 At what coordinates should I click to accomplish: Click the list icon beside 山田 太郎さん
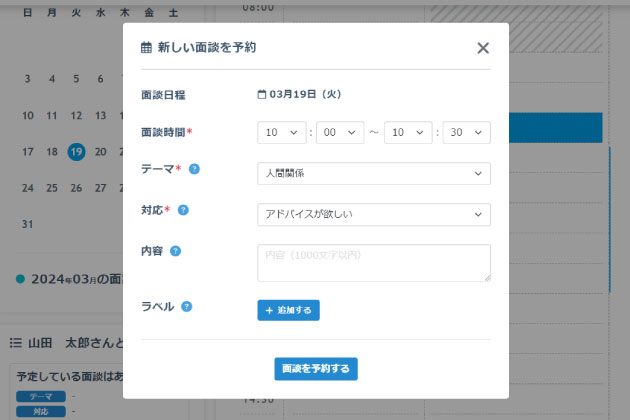point(16,343)
